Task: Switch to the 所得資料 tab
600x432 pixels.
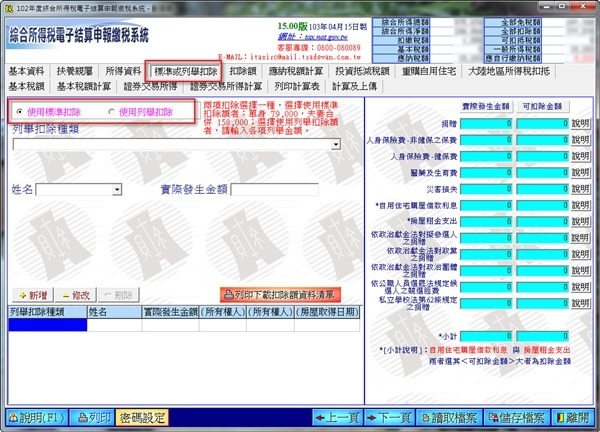Action: tap(123, 71)
